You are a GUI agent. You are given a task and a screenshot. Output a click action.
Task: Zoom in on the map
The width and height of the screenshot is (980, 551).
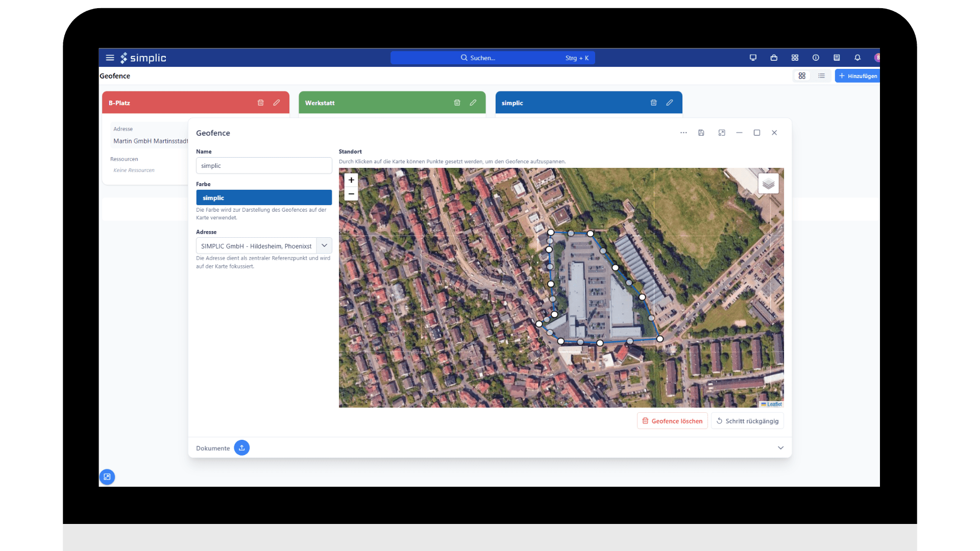pyautogui.click(x=351, y=180)
